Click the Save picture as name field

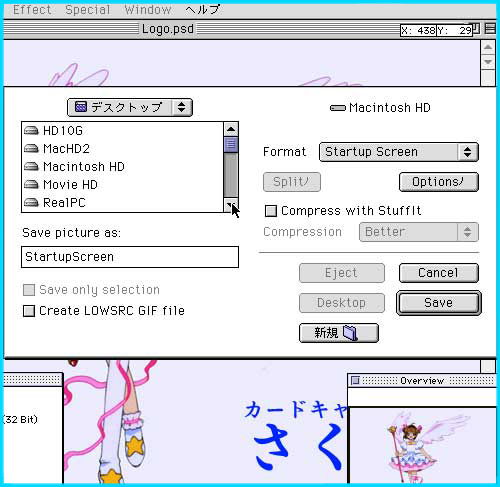130,257
